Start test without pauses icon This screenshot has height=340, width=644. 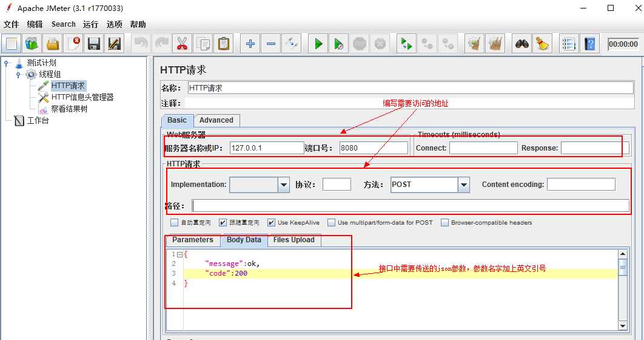[339, 44]
